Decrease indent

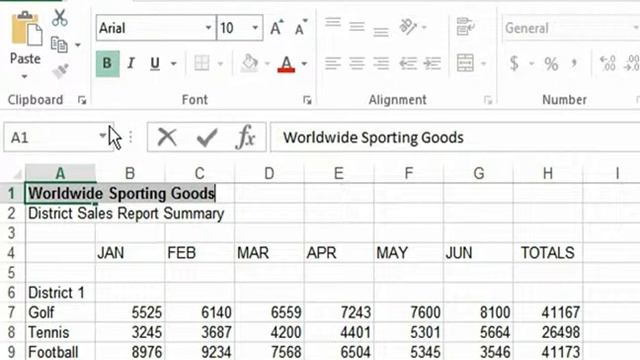pos(408,64)
